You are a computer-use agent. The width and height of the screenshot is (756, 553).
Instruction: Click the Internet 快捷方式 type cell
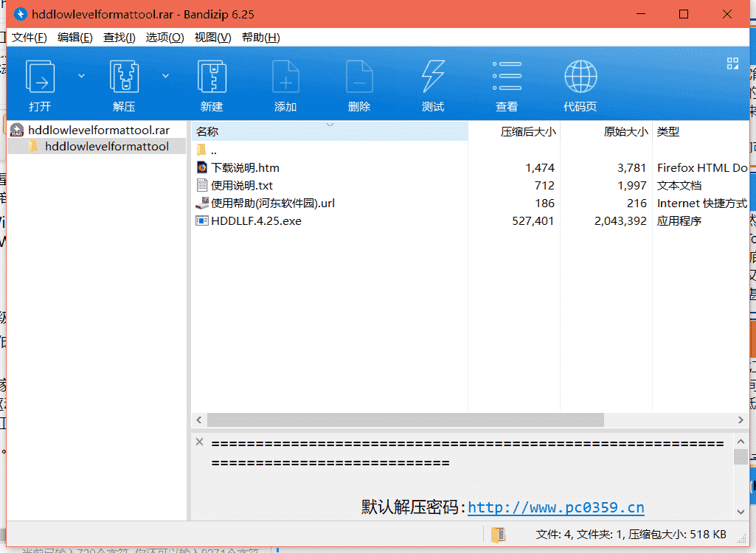(702, 204)
